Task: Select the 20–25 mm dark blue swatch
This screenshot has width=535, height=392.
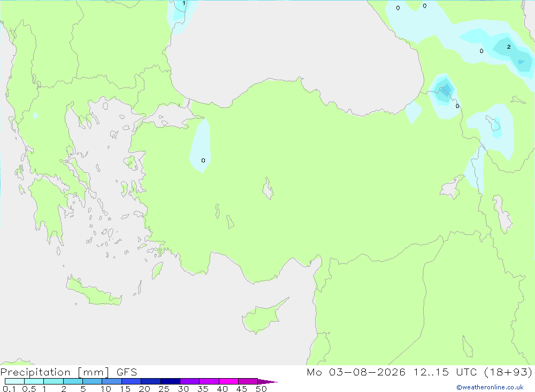Action: coord(151,381)
